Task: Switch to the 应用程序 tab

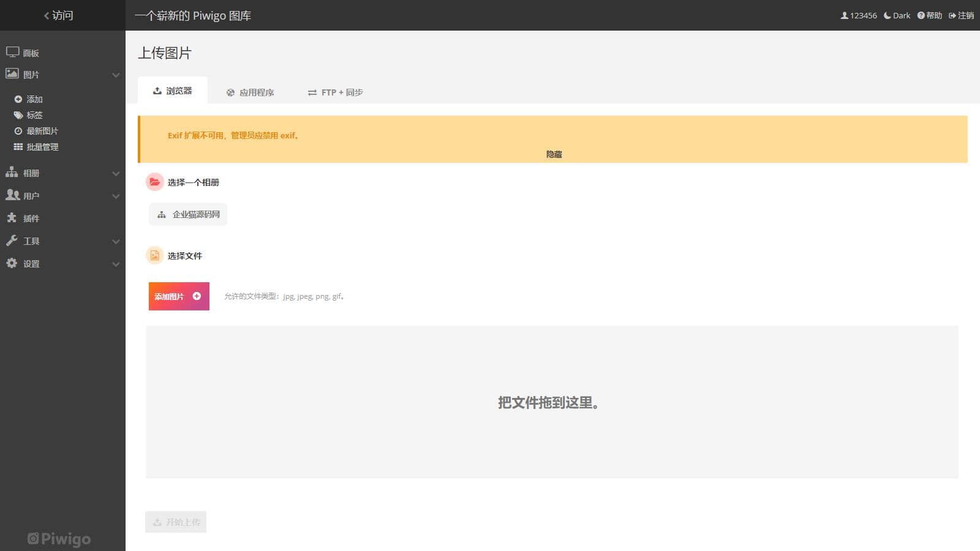Action: click(251, 92)
